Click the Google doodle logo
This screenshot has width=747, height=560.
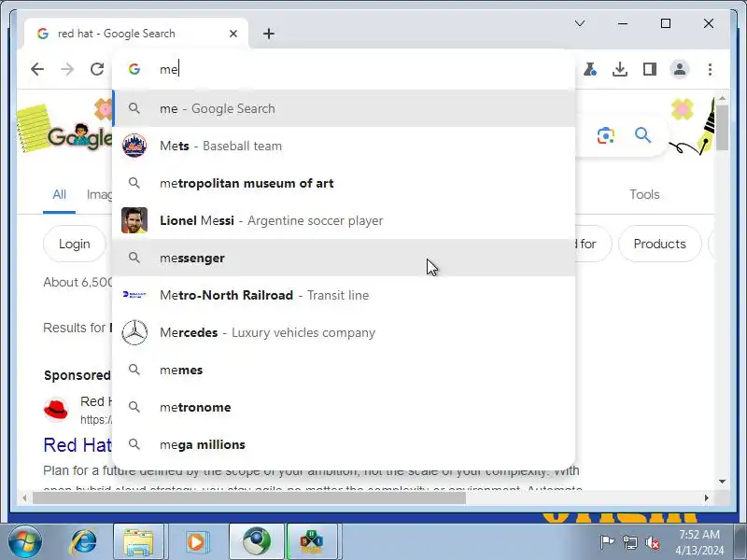(79, 137)
